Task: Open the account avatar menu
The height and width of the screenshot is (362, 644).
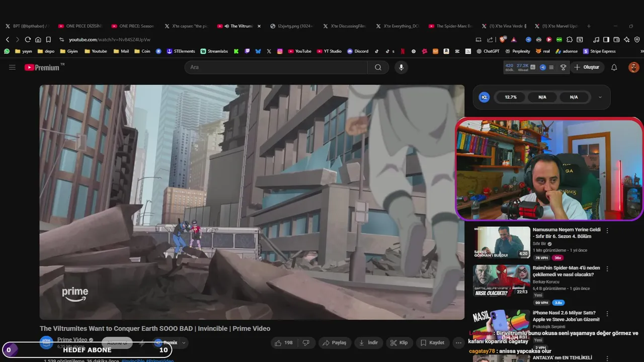Action: 634,67
